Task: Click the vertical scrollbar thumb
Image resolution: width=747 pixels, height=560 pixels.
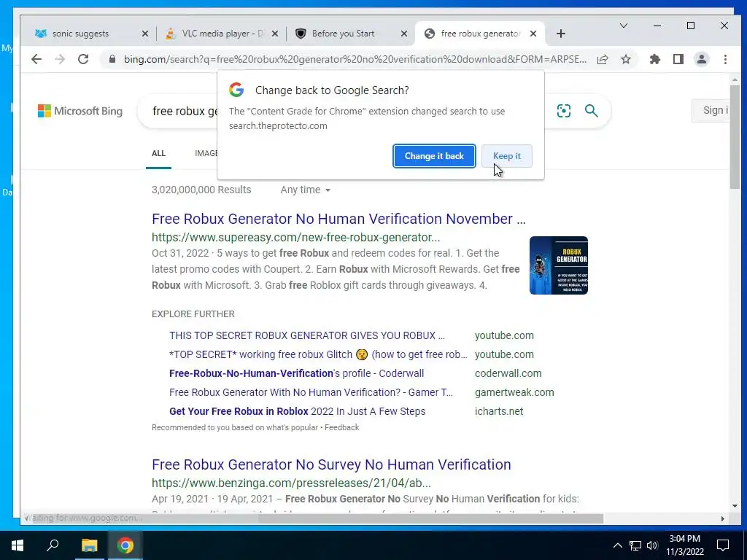Action: tap(735, 136)
